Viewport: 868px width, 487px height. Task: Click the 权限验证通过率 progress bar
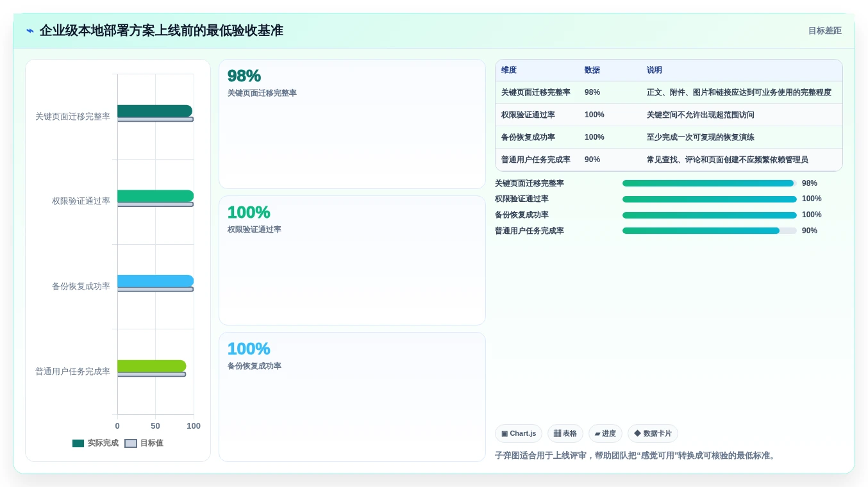[710, 199]
